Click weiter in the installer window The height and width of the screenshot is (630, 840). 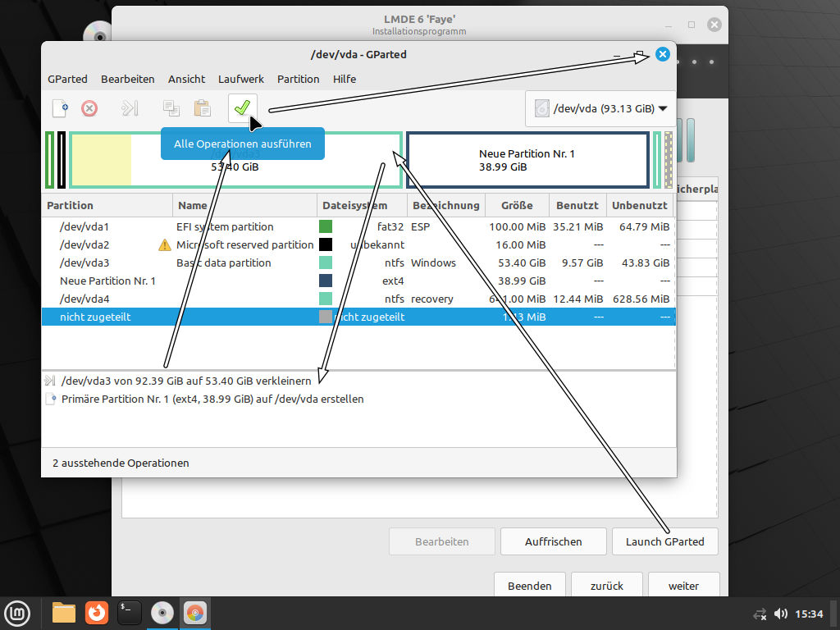pyautogui.click(x=683, y=586)
